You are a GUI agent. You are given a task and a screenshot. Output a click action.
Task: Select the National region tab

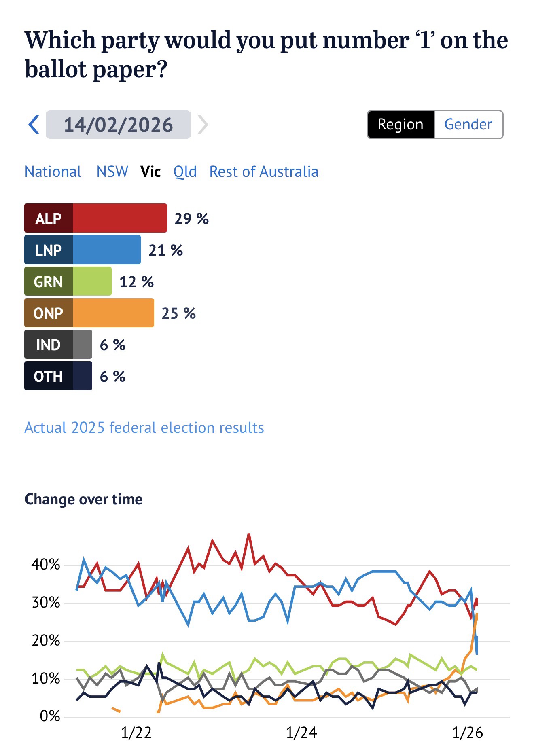click(53, 172)
